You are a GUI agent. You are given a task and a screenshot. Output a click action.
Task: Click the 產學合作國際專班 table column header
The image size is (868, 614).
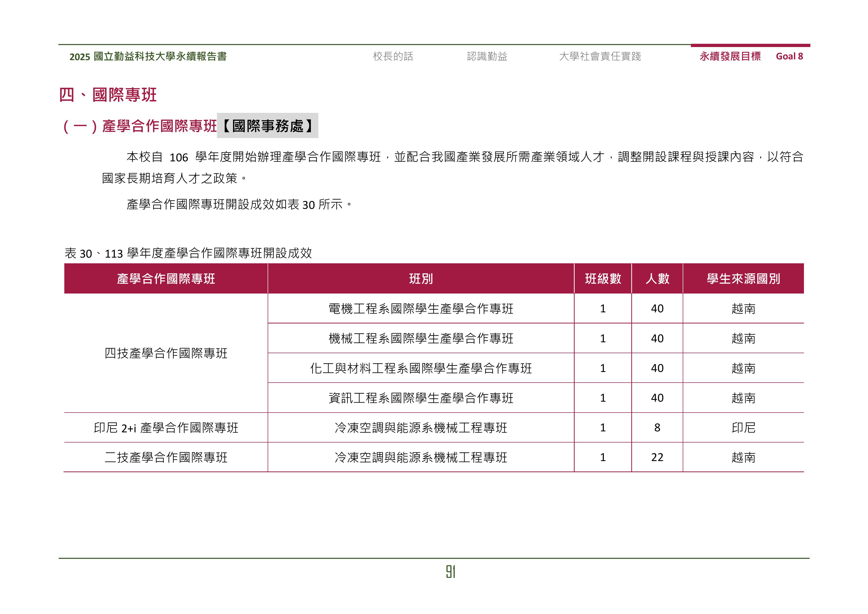coord(165,279)
